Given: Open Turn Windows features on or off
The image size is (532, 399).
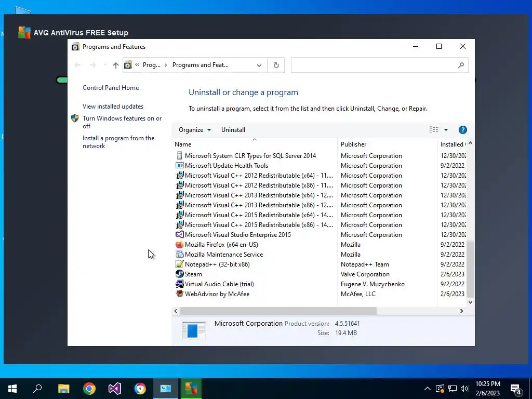Looking at the screenshot, I should (122, 122).
